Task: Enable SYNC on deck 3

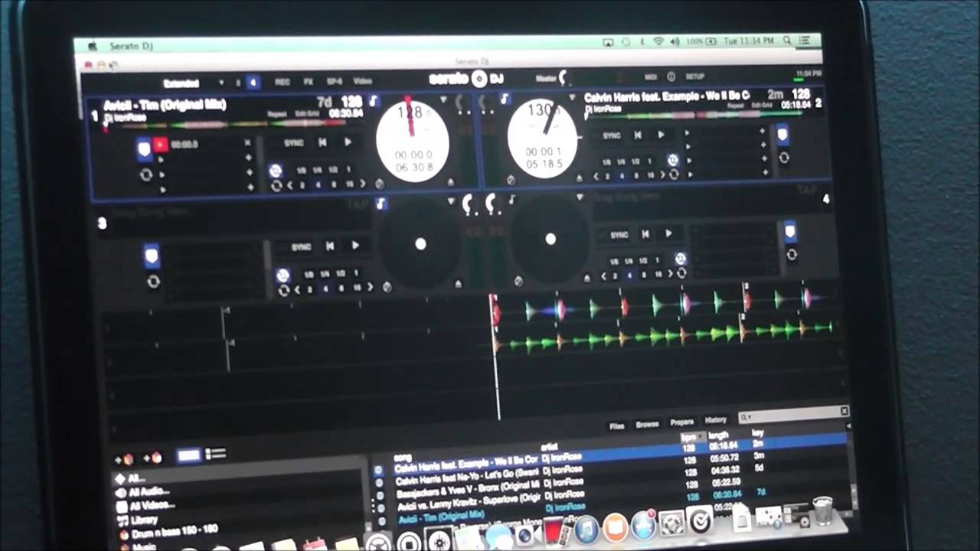Action: pos(301,246)
